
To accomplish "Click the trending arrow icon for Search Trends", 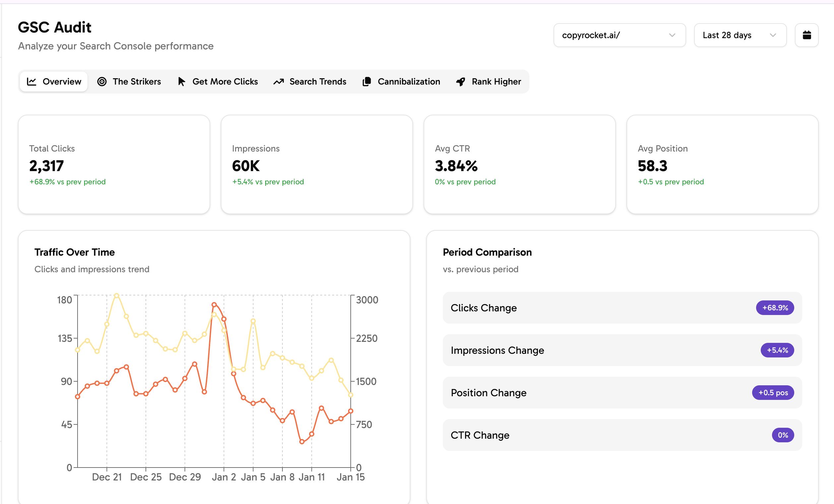I will tap(278, 81).
